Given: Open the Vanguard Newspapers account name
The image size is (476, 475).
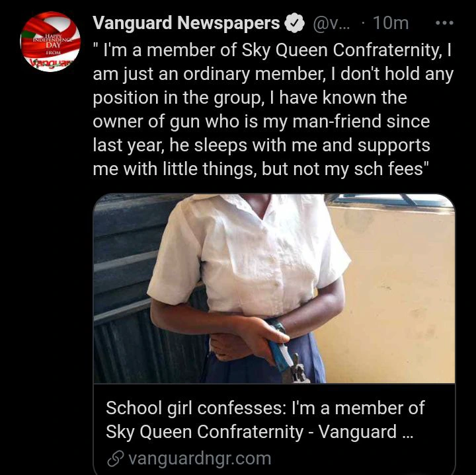Looking at the screenshot, I should pyautogui.click(x=186, y=23).
